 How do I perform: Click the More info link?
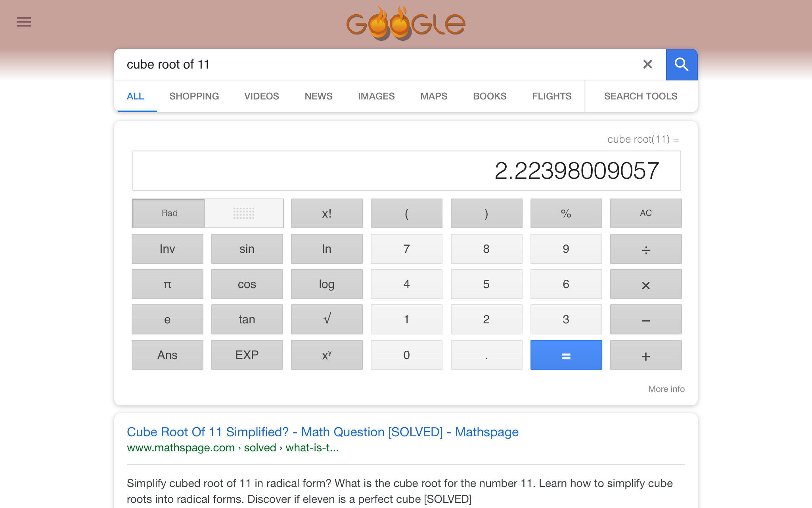(666, 389)
